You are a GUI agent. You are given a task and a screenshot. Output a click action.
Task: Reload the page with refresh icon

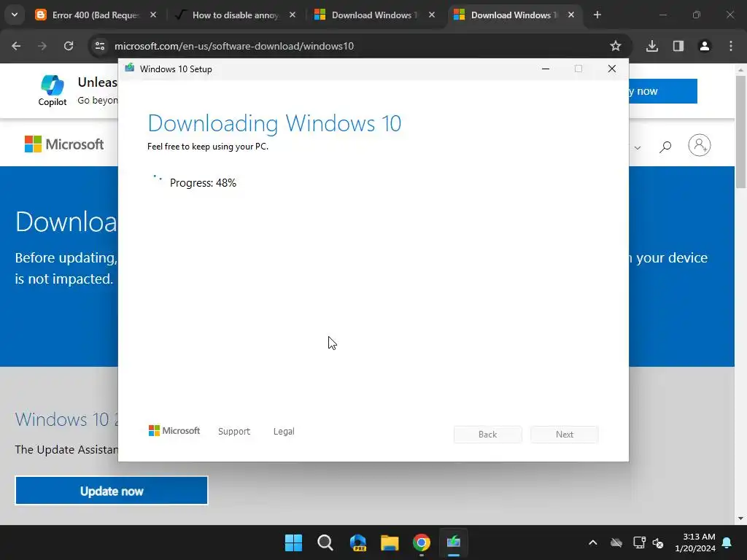pos(69,46)
